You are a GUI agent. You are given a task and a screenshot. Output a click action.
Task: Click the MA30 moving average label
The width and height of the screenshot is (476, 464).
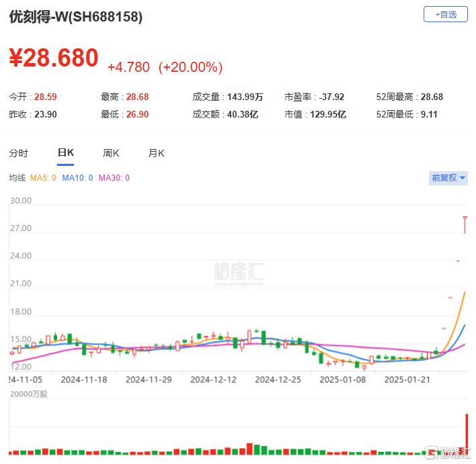(x=114, y=178)
